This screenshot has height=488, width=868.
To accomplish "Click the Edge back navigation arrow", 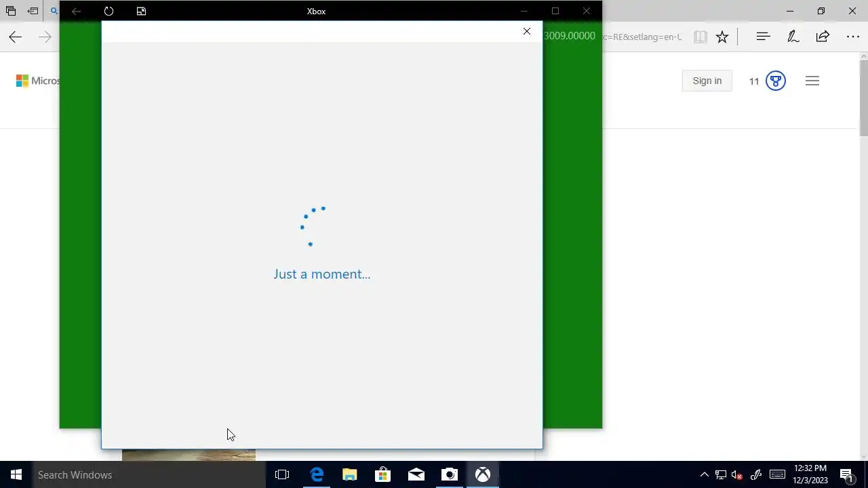I will point(15,37).
